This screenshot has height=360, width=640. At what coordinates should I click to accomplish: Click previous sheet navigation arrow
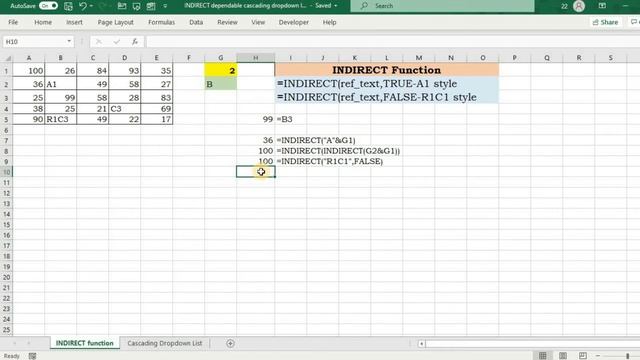14,344
